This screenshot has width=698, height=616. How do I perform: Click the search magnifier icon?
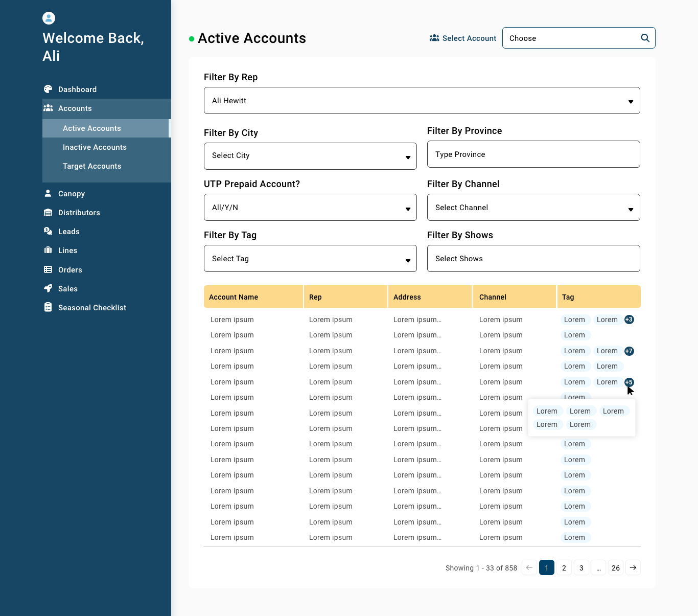[645, 38]
